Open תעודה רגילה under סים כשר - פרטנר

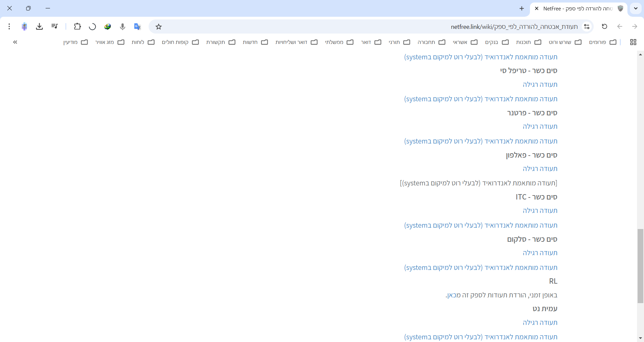click(x=540, y=126)
